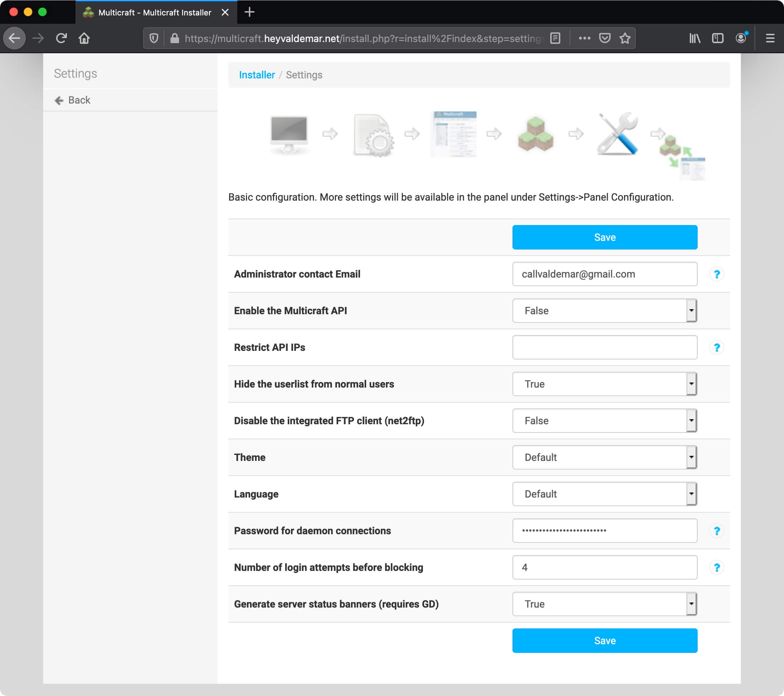784x696 pixels.
Task: Click the 'Language' label
Action: (256, 494)
